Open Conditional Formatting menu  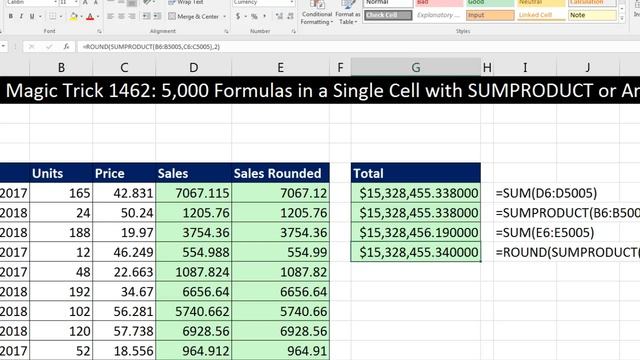pyautogui.click(x=316, y=13)
